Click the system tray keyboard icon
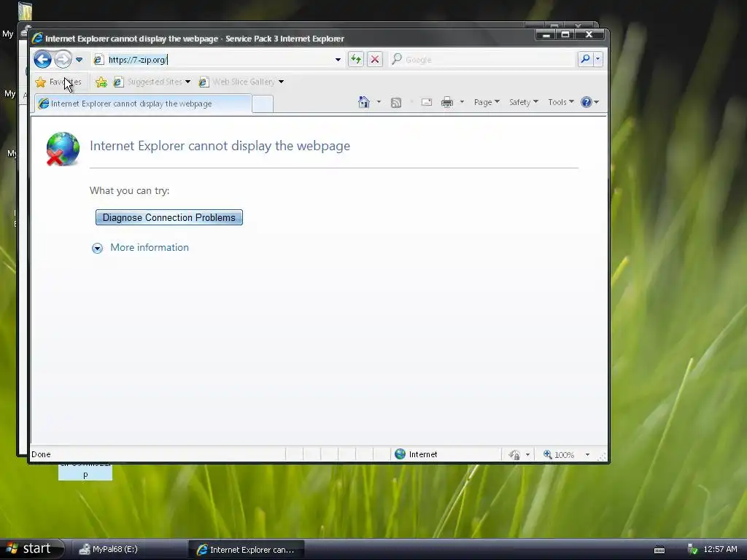The height and width of the screenshot is (560, 747). pos(659,550)
